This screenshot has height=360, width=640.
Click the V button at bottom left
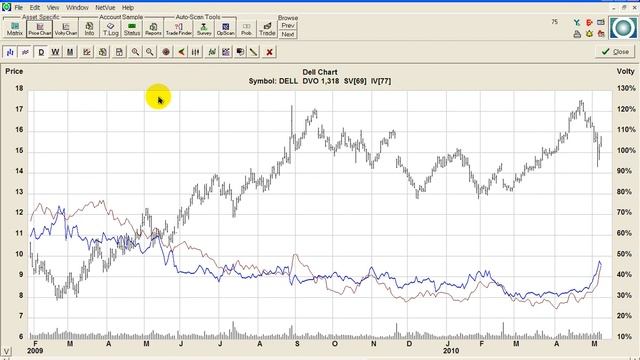click(6, 351)
